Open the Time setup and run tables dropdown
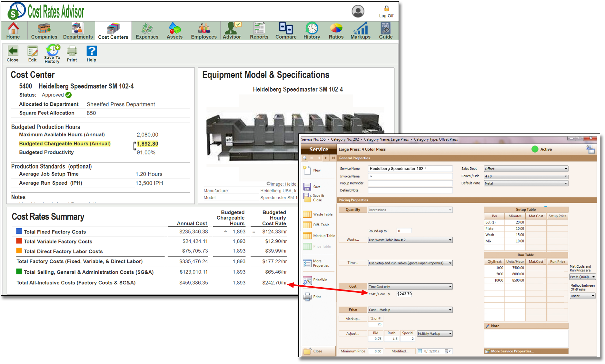The width and height of the screenshot is (605, 364). [x=410, y=263]
